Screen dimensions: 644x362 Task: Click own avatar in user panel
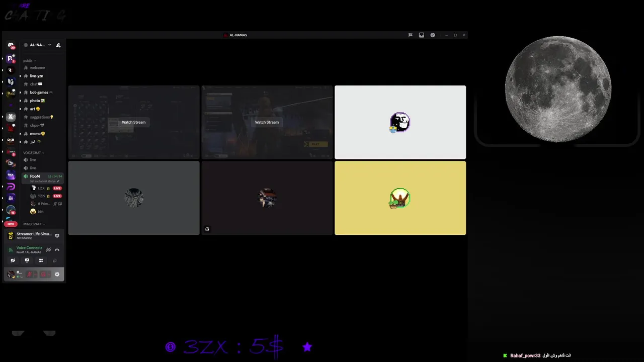[x=11, y=274]
